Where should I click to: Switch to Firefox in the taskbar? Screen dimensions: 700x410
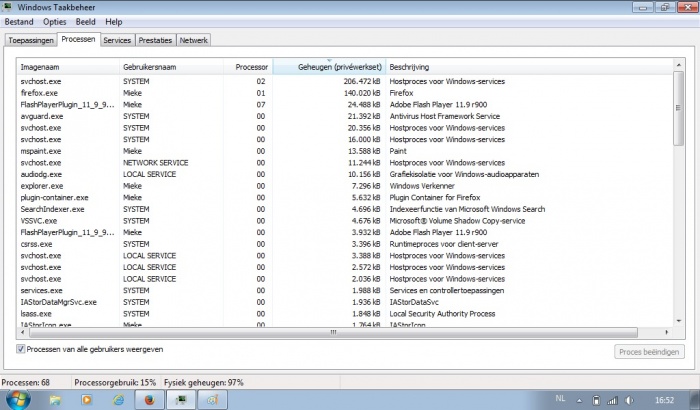(150, 400)
